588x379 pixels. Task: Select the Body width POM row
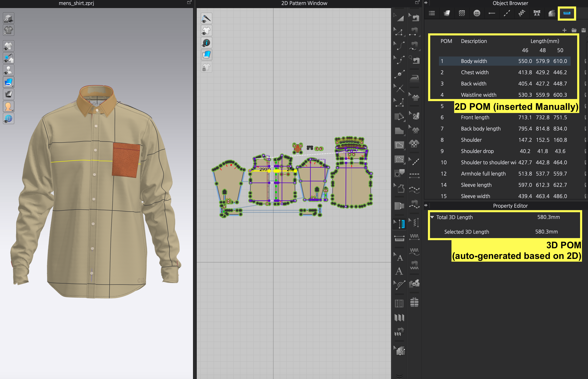pos(504,61)
